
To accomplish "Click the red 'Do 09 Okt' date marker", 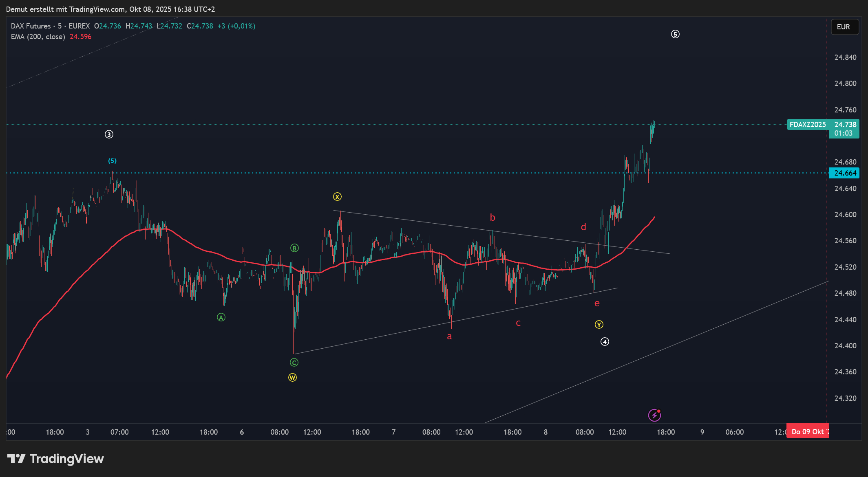I will [808, 432].
